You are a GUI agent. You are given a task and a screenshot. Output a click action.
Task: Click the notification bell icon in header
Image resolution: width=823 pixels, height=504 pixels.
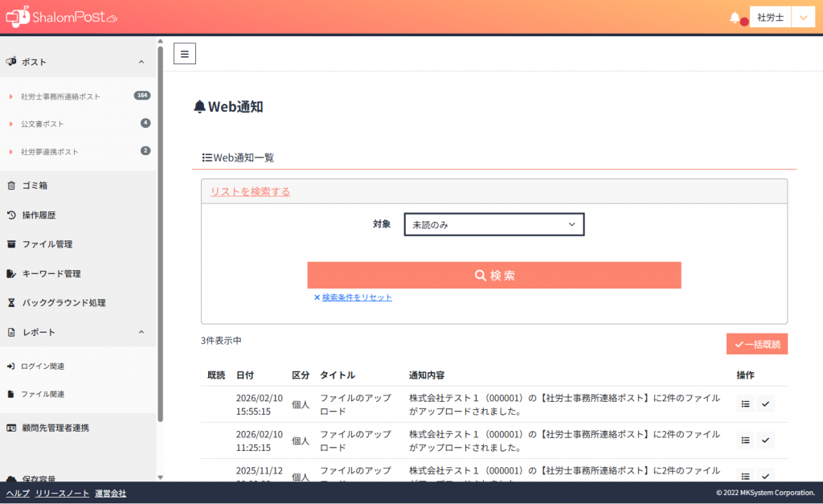click(735, 18)
